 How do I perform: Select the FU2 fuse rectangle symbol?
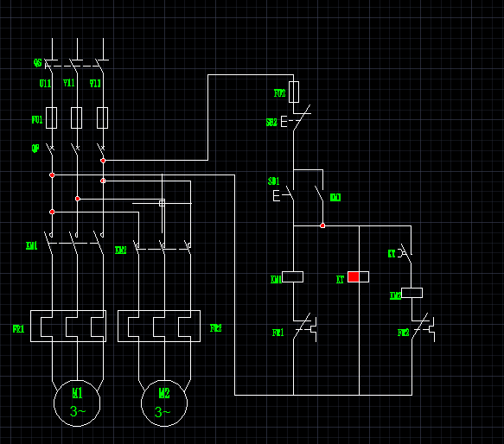294,92
